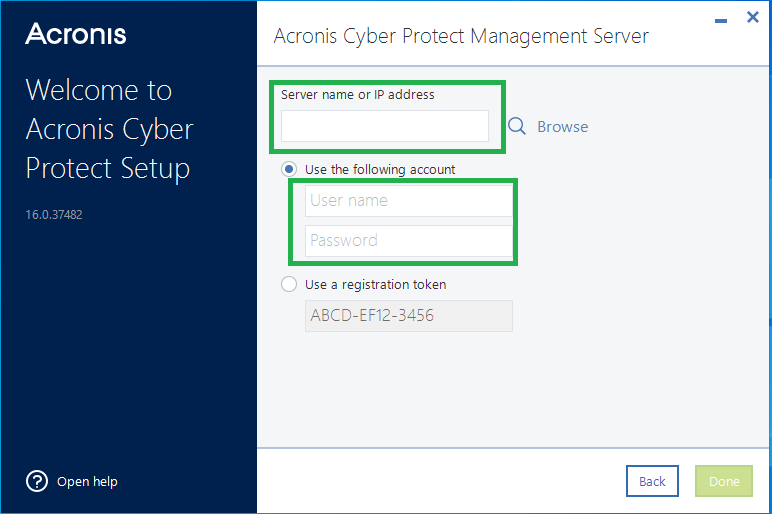This screenshot has height=514, width=772.
Task: Click the question mark help icon
Action: (x=37, y=481)
